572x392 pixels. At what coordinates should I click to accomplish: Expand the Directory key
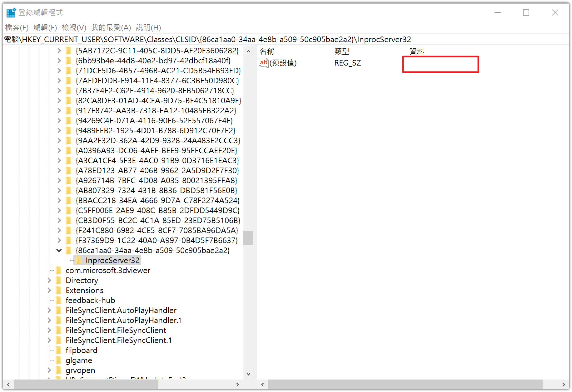pyautogui.click(x=49, y=280)
